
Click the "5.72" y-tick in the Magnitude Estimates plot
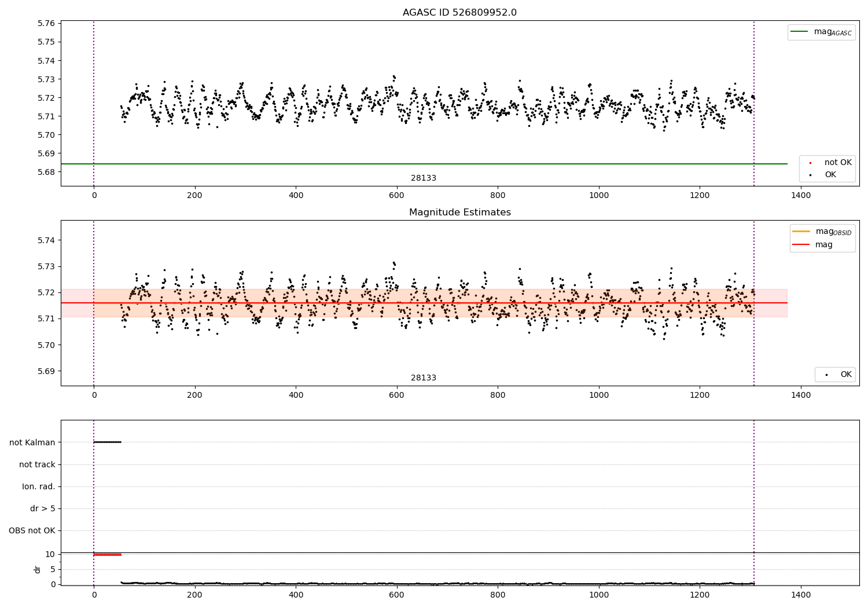[x=46, y=293]
